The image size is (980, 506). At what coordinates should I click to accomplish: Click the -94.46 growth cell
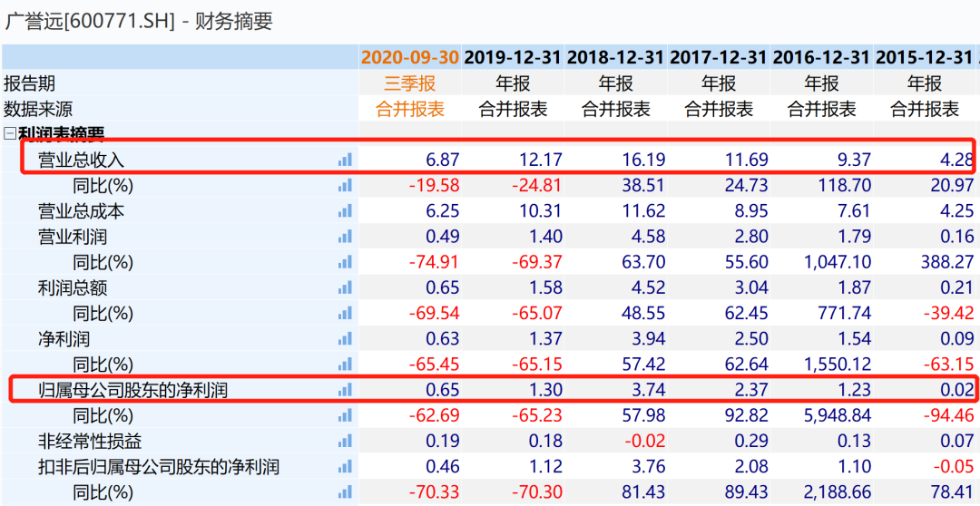pyautogui.click(x=949, y=416)
